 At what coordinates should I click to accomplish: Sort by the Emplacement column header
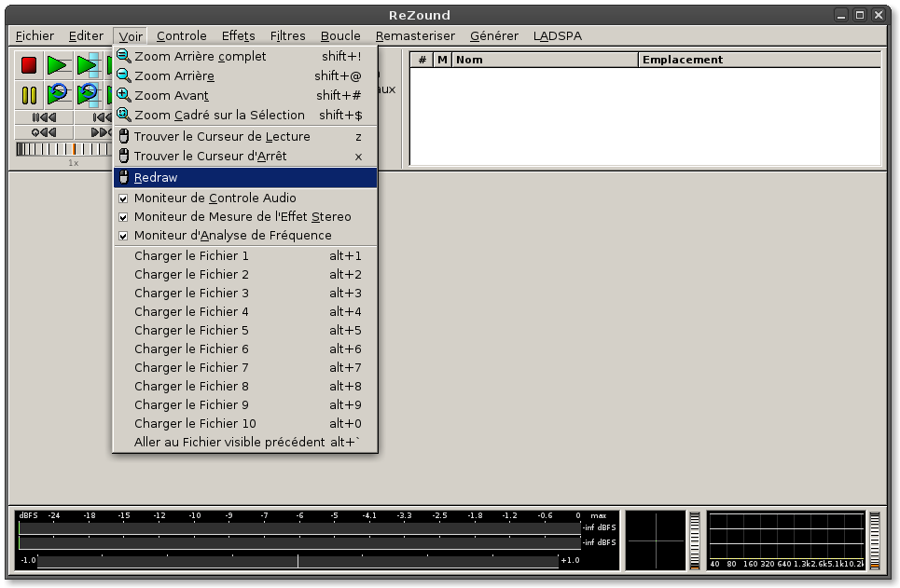[759, 60]
